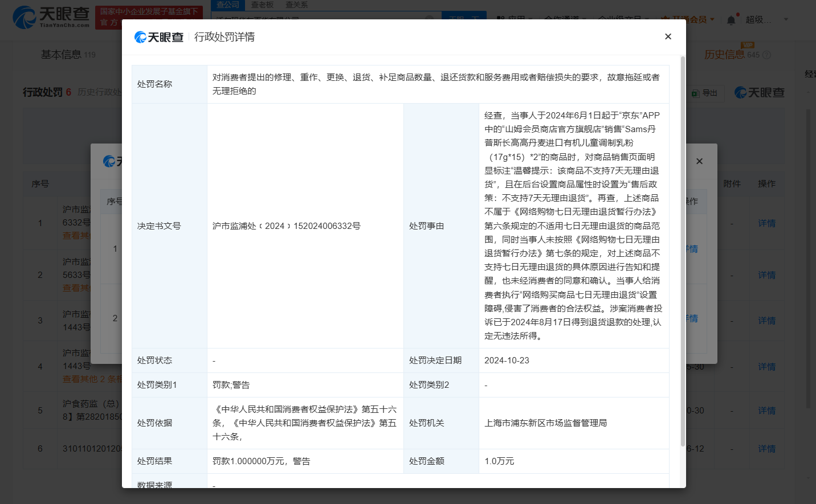Screen dimensions: 816x504
Task: Click the 天眼查 logo in dialog header
Action: coord(159,37)
